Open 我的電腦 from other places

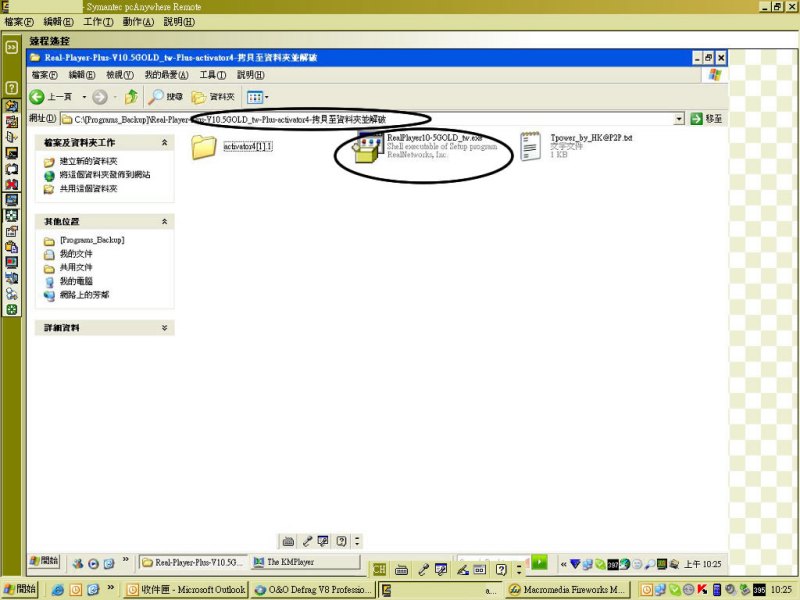[76, 281]
